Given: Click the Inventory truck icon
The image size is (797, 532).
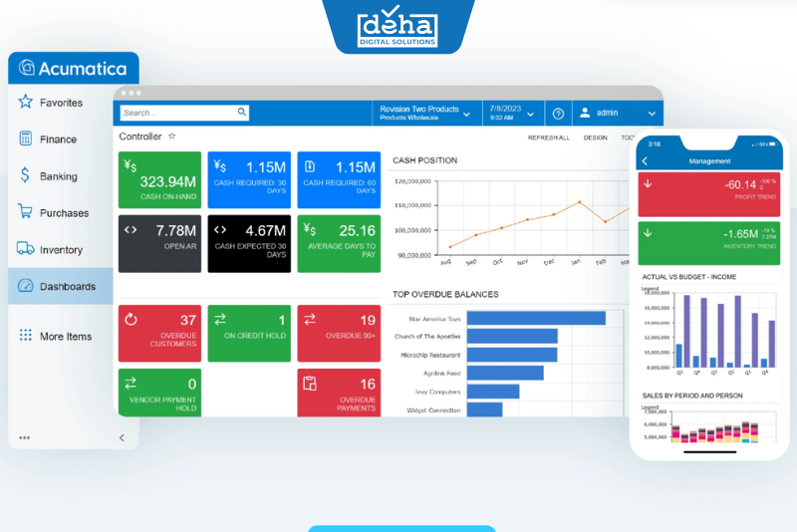Looking at the screenshot, I should [x=26, y=248].
